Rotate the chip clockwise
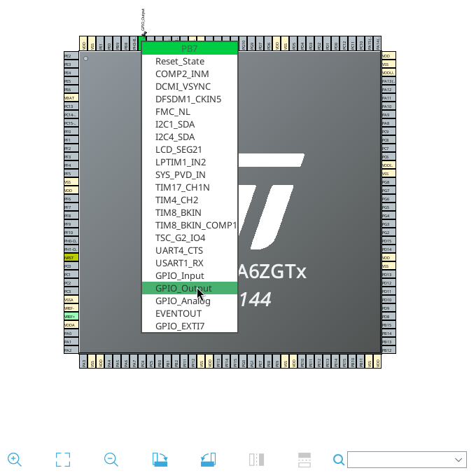Viewport: 476px width, 473px height. [160, 459]
